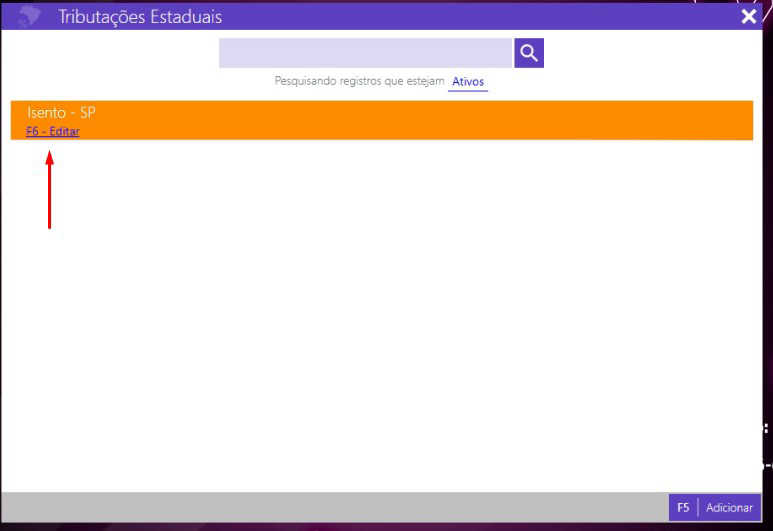
Task: Click the Brazil map icon in title bar
Action: [29, 16]
